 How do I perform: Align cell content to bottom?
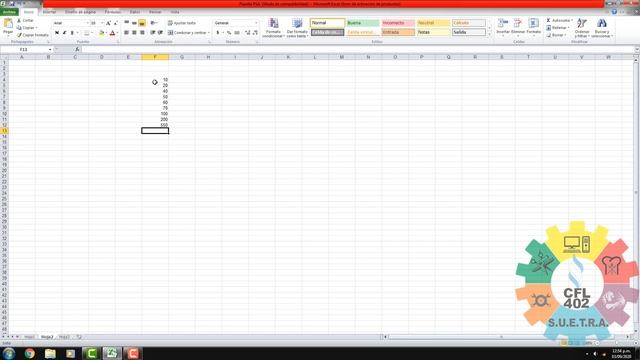142,23
